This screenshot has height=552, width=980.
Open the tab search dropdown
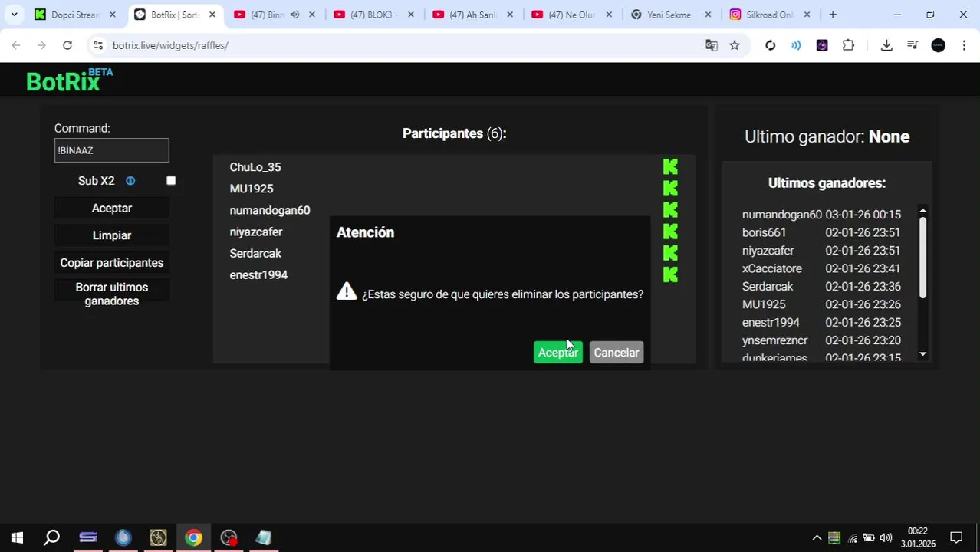14,15
